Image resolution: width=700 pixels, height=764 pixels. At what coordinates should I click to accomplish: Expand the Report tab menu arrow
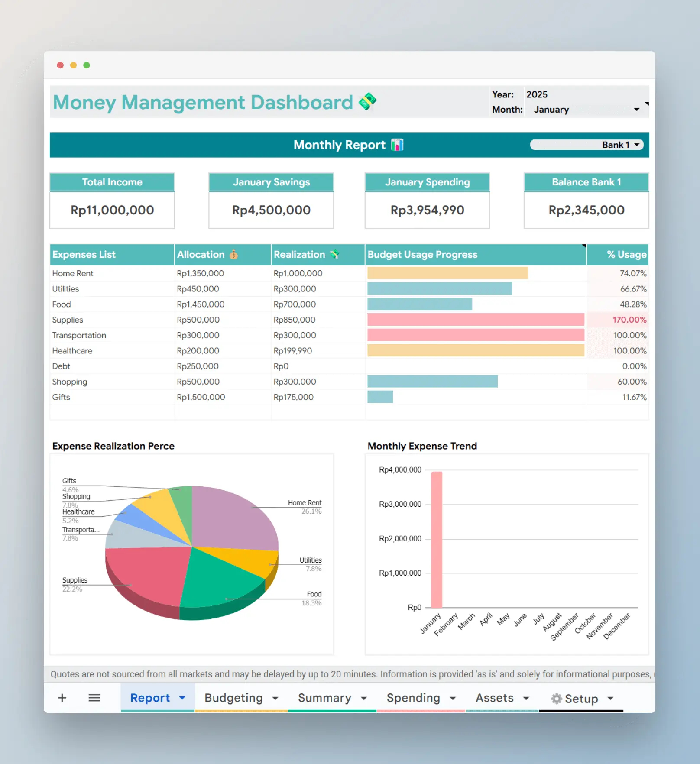click(x=182, y=698)
